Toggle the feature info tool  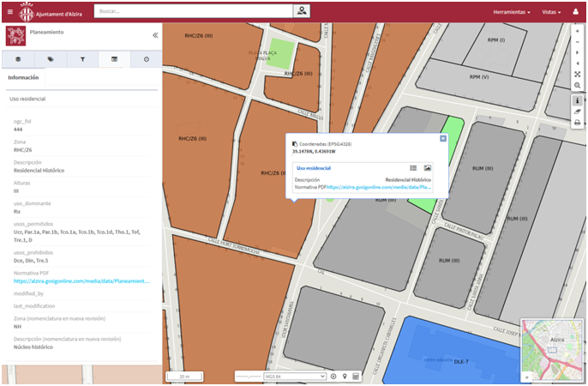click(x=578, y=100)
